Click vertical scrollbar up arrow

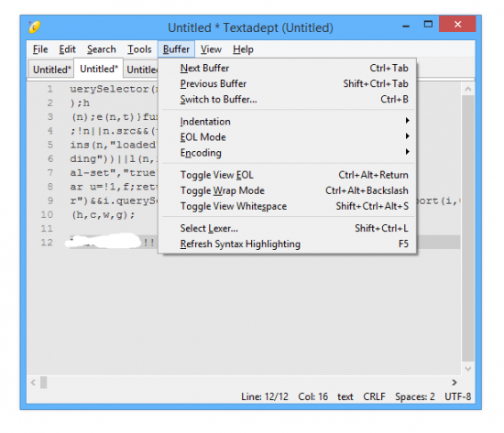coord(468,90)
